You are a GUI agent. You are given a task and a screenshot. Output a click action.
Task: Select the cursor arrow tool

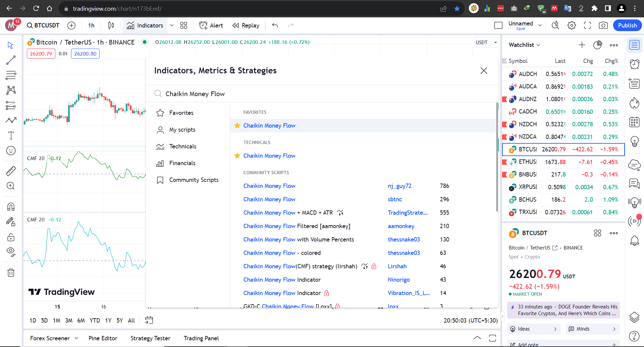point(11,45)
